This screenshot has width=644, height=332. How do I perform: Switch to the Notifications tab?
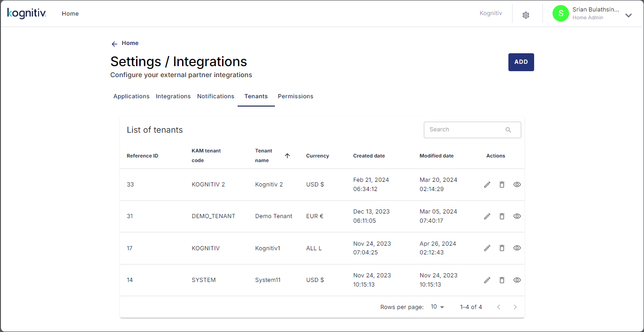point(216,96)
